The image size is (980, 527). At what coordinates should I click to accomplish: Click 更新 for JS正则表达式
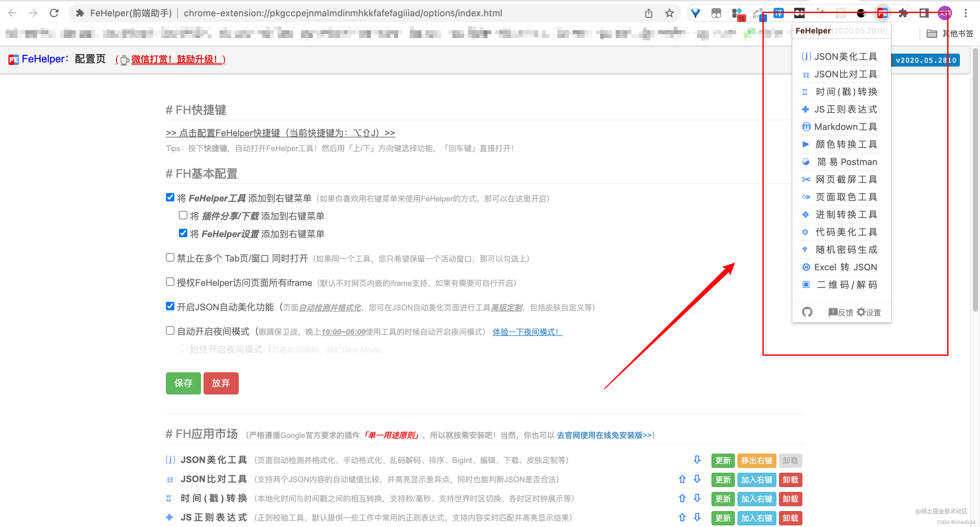(723, 518)
